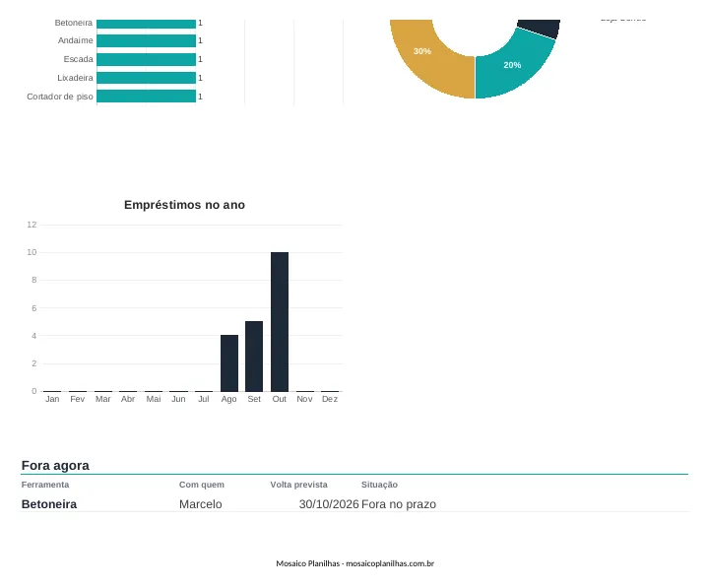Select the Escada bar in the chart
This screenshot has width=708, height=588.
pyautogui.click(x=147, y=59)
